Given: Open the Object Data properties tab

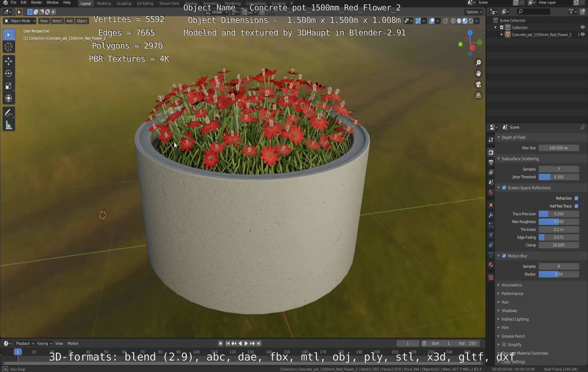Looking at the screenshot, I should tap(491, 255).
